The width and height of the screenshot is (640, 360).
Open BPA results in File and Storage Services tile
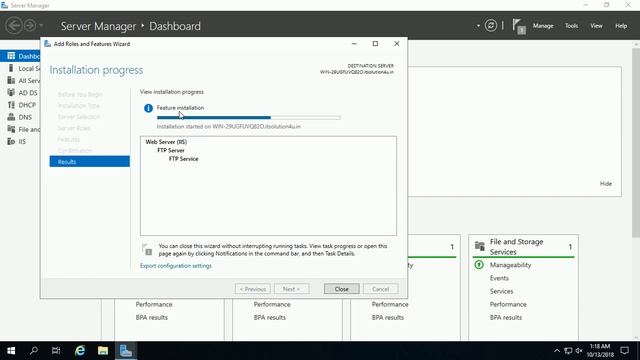[506, 317]
